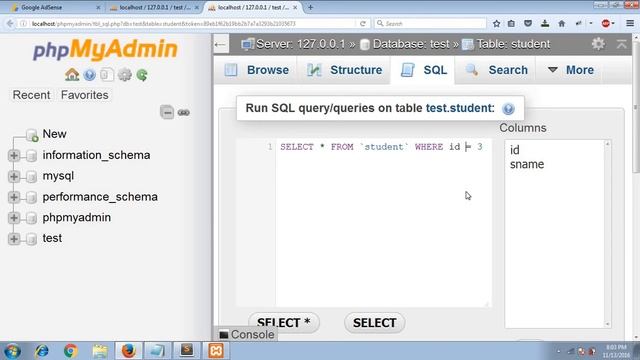
Task: Click the link with main panel icon
Action: coord(184,112)
